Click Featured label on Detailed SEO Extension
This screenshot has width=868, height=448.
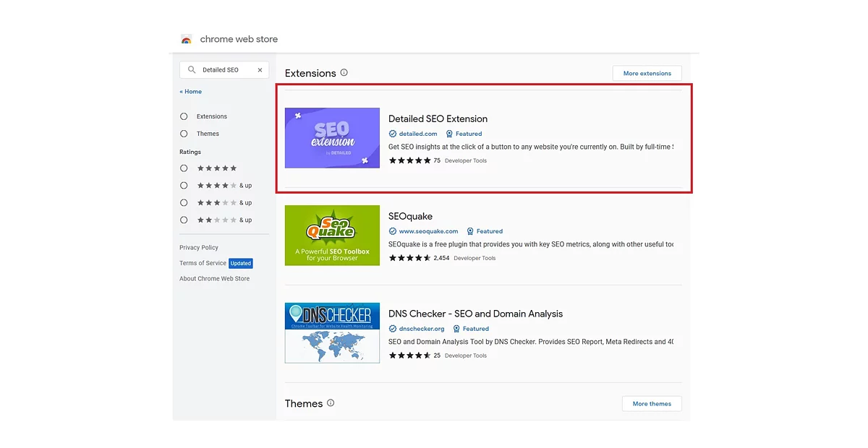tap(469, 134)
